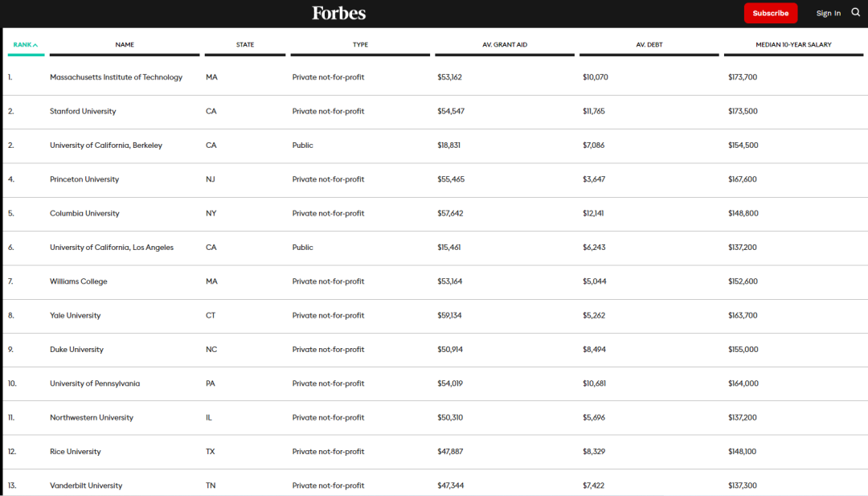Click Duke's NC state cell
The height and width of the screenshot is (496, 868).
click(211, 350)
